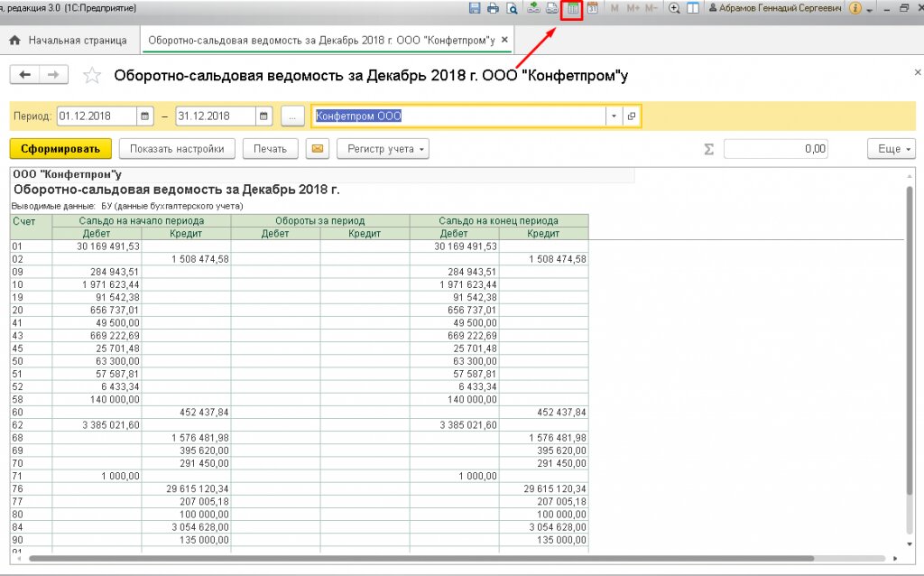Select account 90 row cell
This screenshot has width=924, height=576.
(x=31, y=540)
